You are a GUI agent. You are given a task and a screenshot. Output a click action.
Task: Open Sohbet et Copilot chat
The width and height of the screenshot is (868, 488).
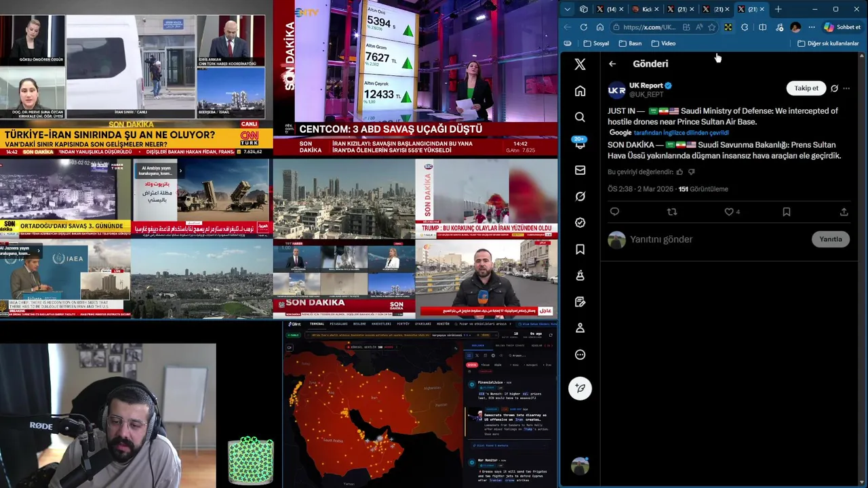pos(842,27)
